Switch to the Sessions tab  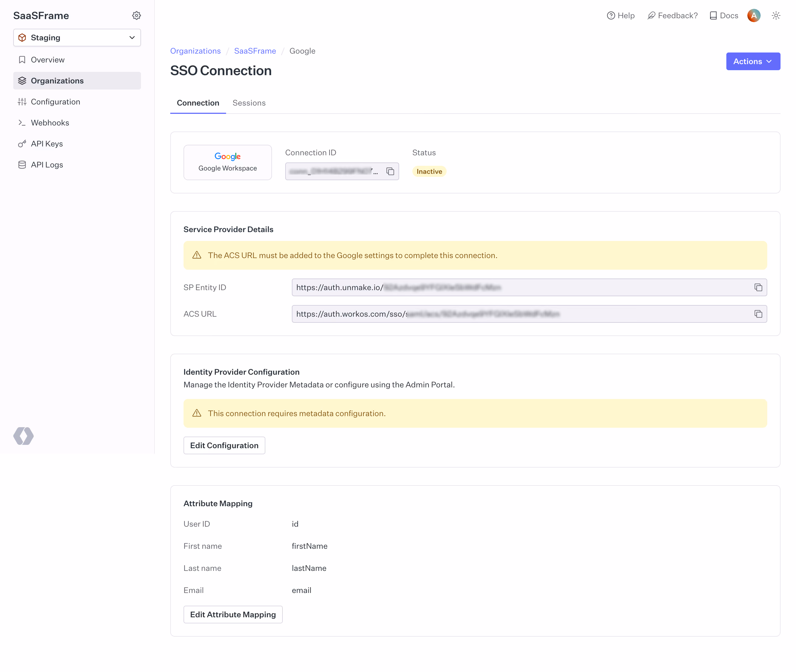click(x=249, y=103)
